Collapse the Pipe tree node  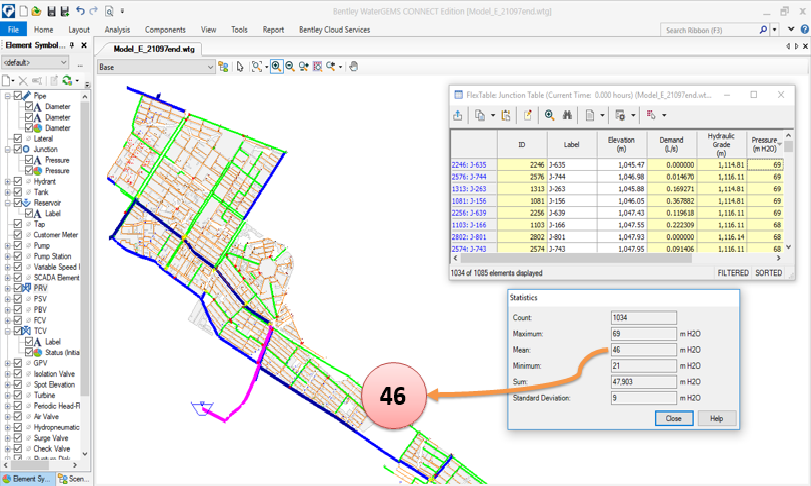click(8, 96)
